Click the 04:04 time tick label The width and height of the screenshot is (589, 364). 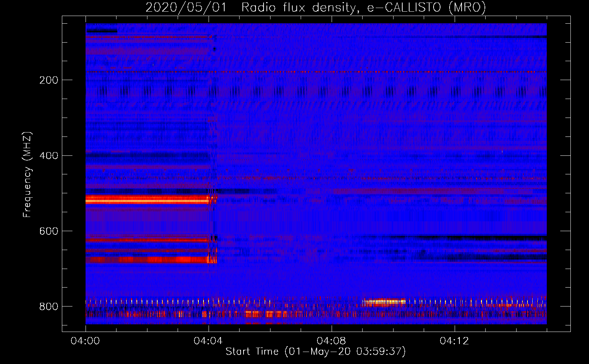click(208, 341)
